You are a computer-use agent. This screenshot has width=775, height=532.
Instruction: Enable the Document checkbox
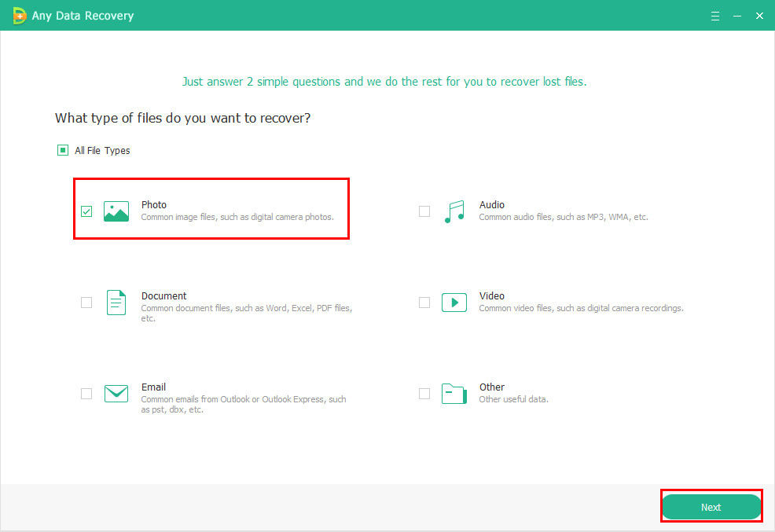86,303
